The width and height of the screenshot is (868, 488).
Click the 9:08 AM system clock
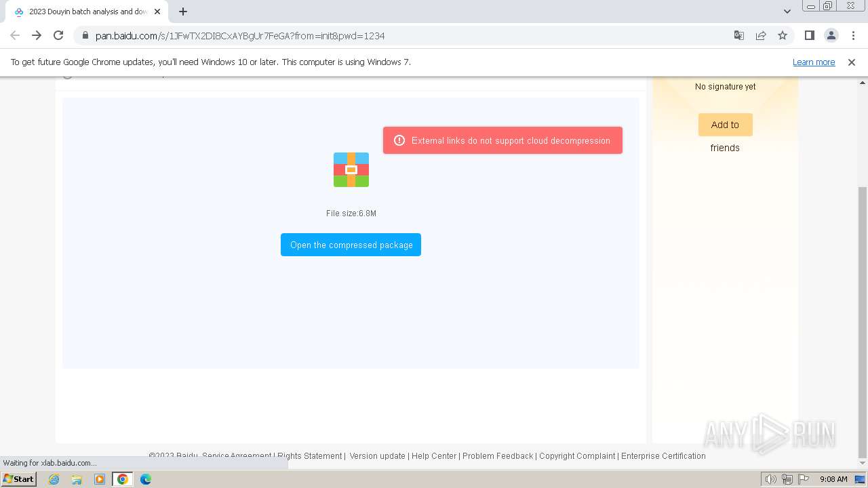(833, 479)
